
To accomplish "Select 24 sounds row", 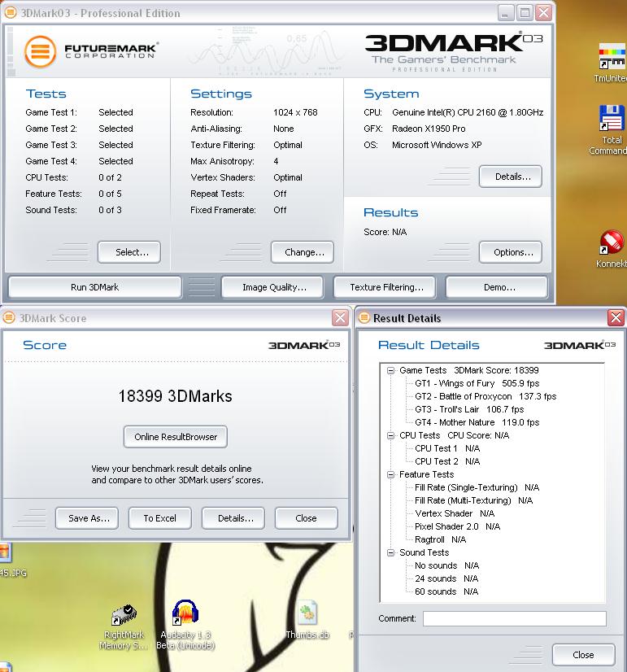I will pos(446,578).
